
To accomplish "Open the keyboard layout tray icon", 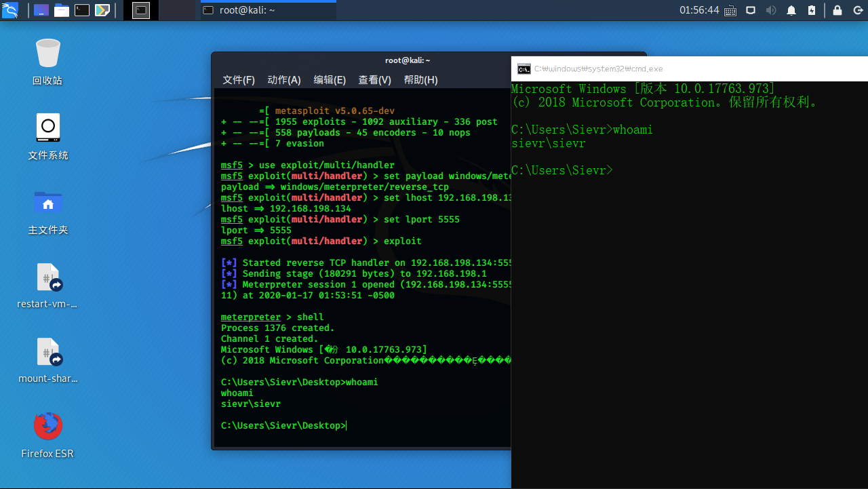I will [730, 10].
